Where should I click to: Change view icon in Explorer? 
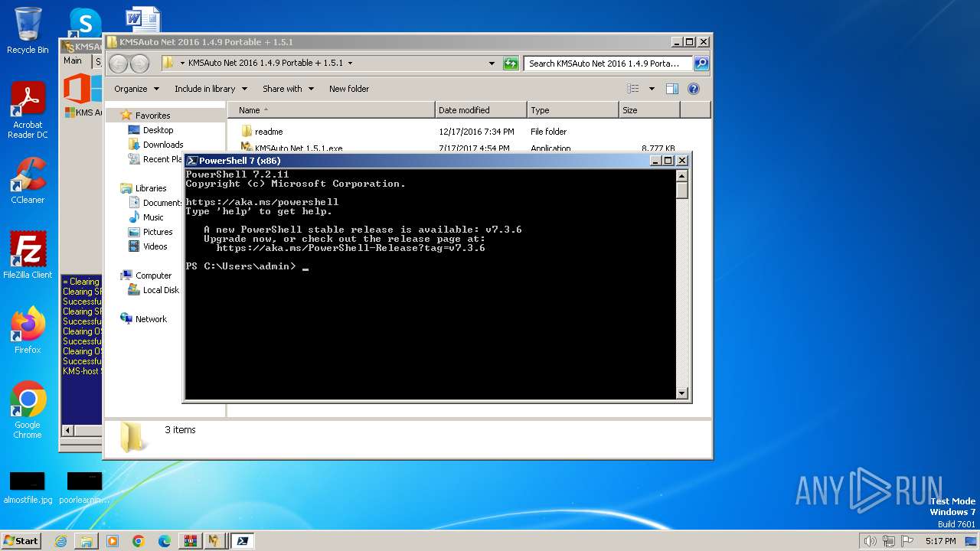pos(632,89)
